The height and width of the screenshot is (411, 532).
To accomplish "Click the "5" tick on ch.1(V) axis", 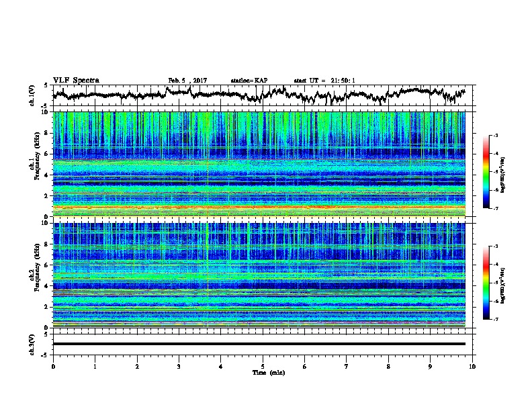I will click(x=46, y=85).
